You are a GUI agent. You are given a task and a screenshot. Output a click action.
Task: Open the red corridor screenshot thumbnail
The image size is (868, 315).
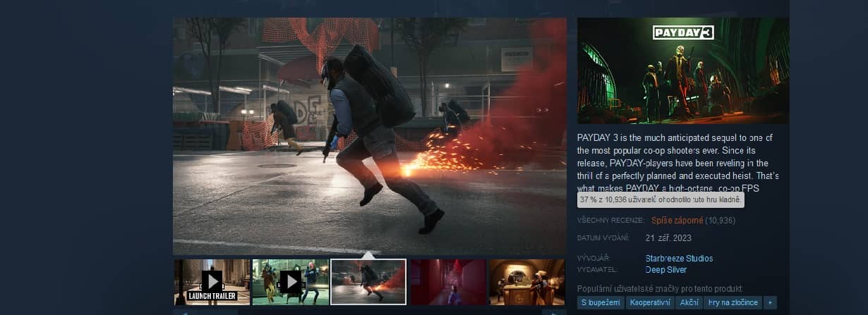pyautogui.click(x=448, y=282)
